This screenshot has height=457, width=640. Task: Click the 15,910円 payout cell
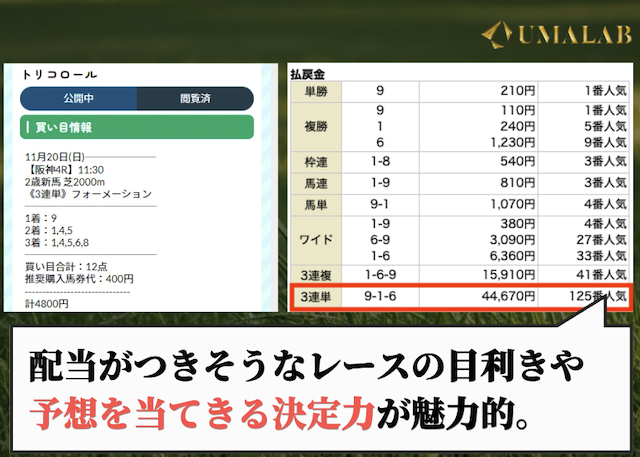tap(478, 275)
